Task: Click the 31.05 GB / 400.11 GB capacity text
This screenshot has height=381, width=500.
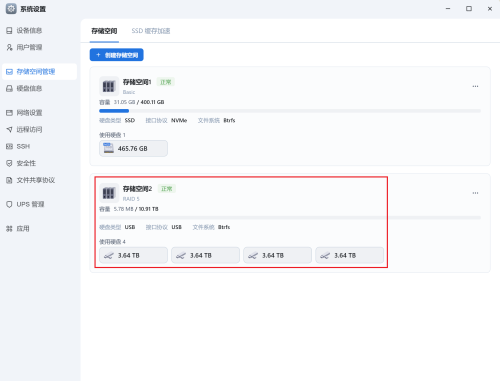Action: [x=139, y=102]
